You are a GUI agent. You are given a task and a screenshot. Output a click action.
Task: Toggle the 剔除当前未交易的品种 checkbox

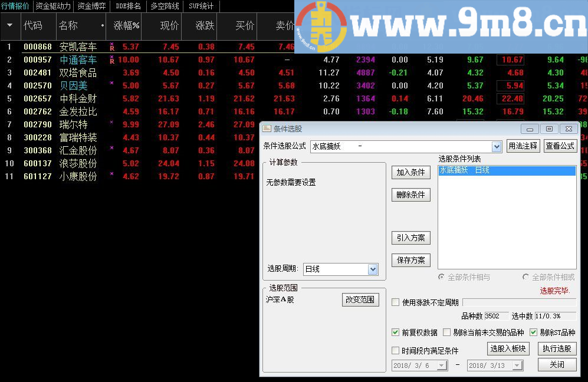coord(446,332)
